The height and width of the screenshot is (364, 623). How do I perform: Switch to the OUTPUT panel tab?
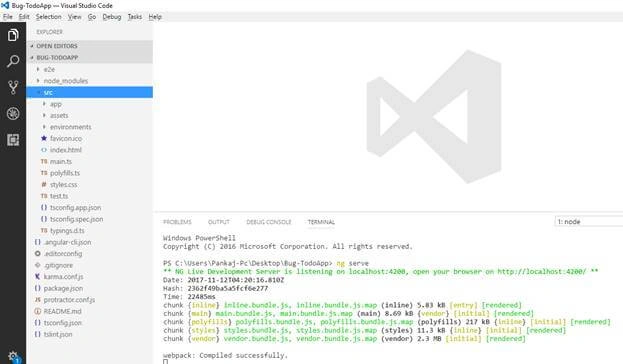click(x=219, y=222)
